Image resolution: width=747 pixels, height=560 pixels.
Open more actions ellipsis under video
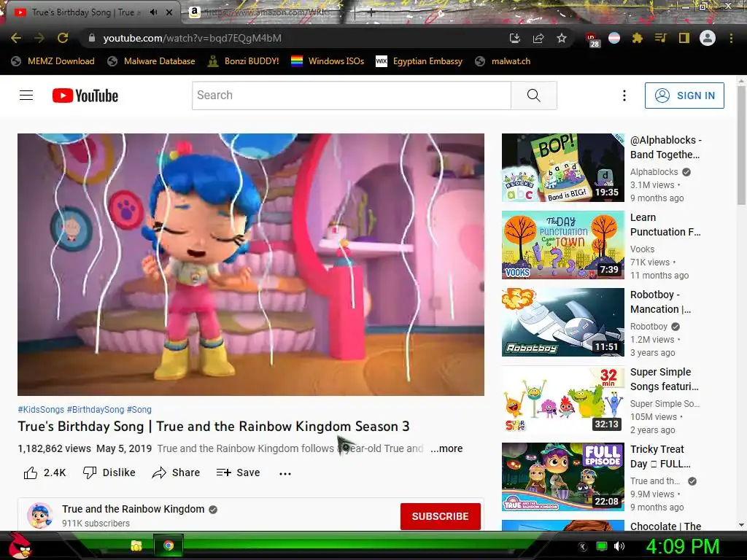[285, 473]
